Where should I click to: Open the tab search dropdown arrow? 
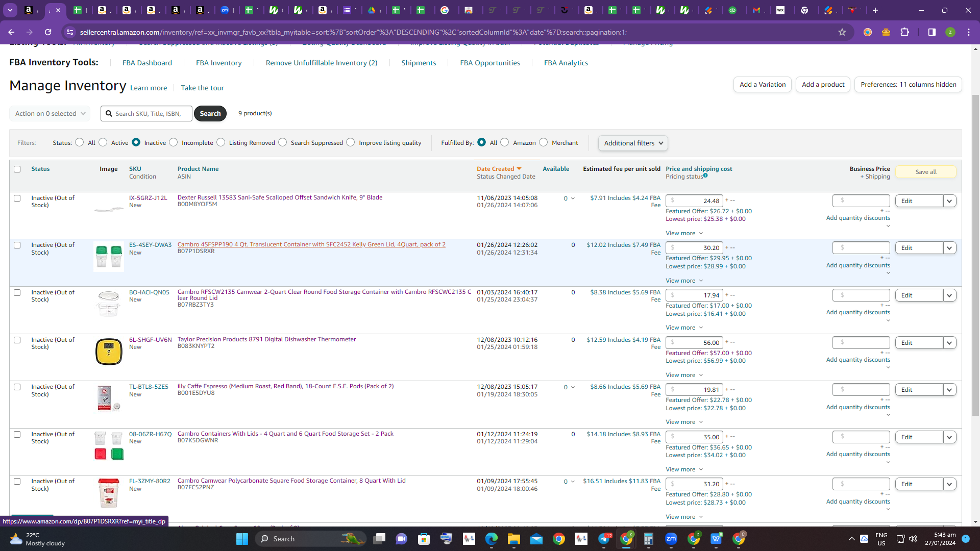pos(10,10)
